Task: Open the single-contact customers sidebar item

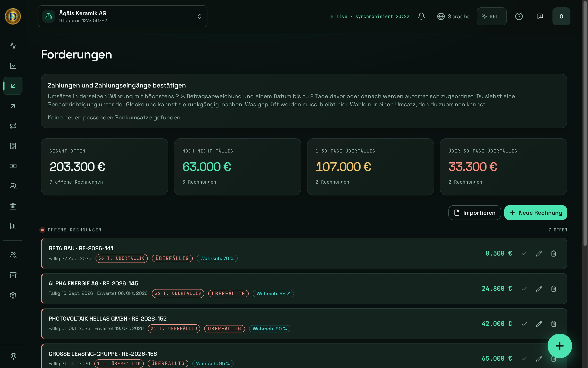Action: tap(13, 186)
